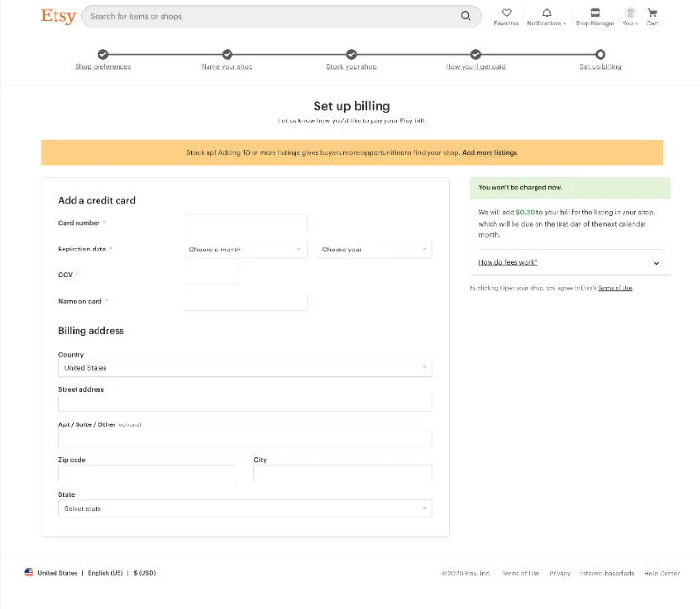700x609 pixels.
Task: Go to Stock your shop step
Action: click(x=351, y=66)
